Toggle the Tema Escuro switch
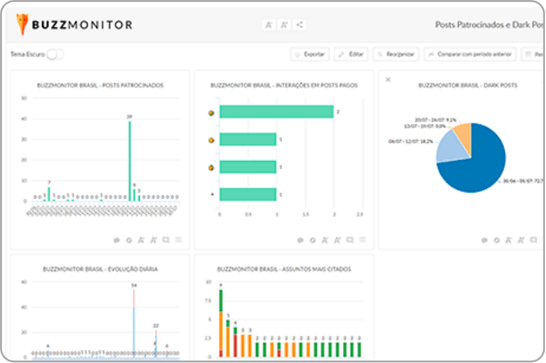Image resolution: width=546 pixels, height=363 pixels. 55,54
